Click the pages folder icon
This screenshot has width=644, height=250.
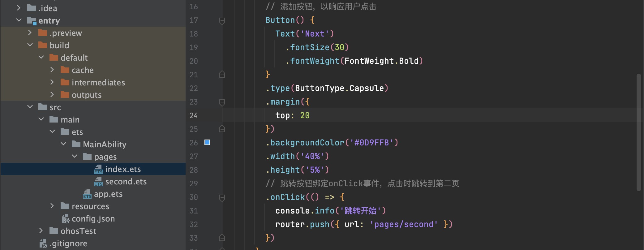87,156
